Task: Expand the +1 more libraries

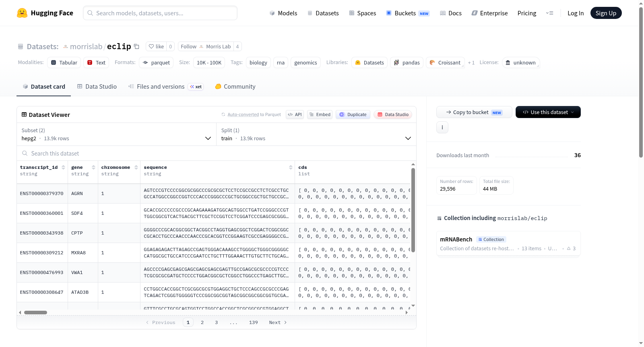Action: pyautogui.click(x=471, y=62)
